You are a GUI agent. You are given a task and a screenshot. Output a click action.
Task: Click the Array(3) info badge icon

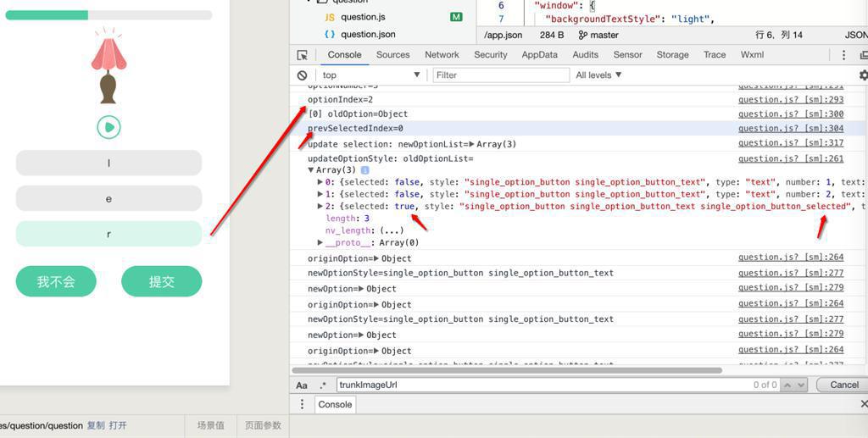[364, 170]
